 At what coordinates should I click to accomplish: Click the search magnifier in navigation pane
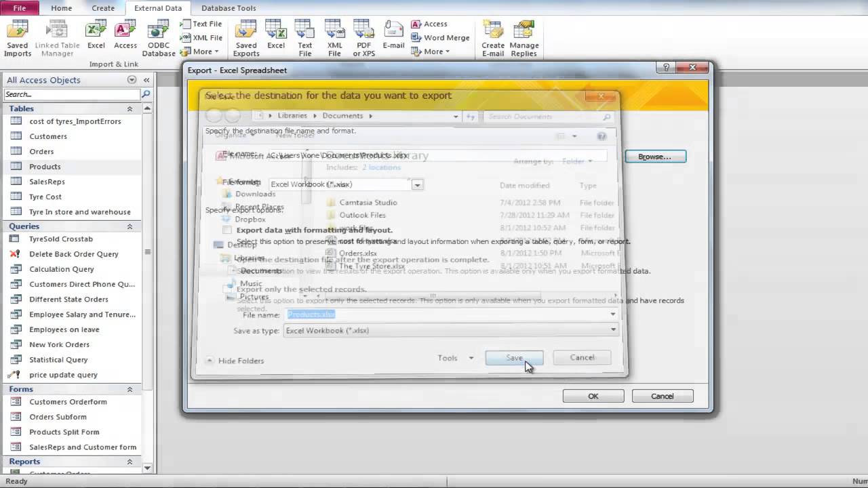pos(146,94)
